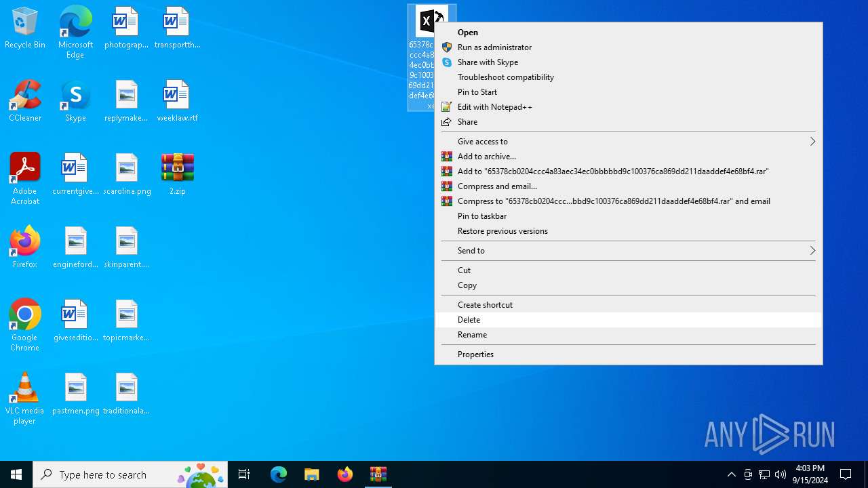Choose Copy in the context menu
This screenshot has width=868, height=488.
pyautogui.click(x=629, y=285)
